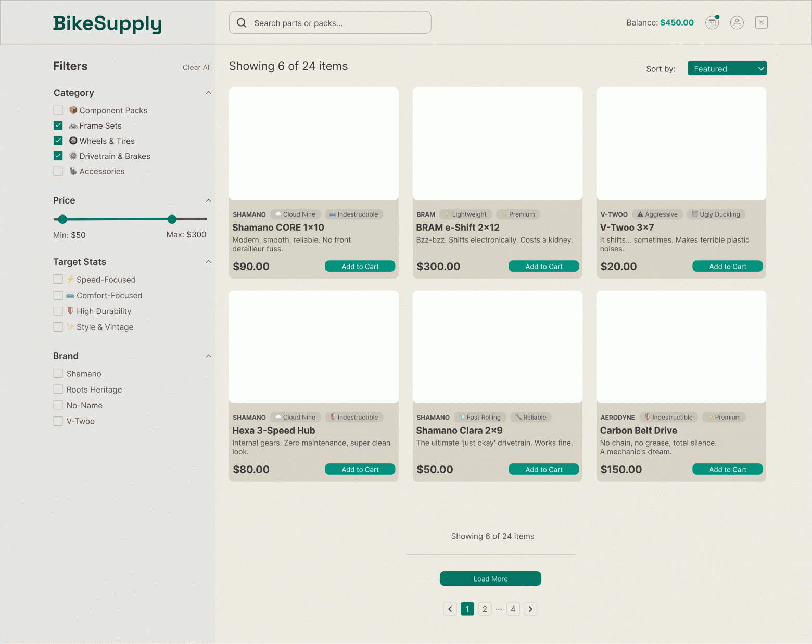
Task: Select the Shamano brand checkbox
Action: 58,373
